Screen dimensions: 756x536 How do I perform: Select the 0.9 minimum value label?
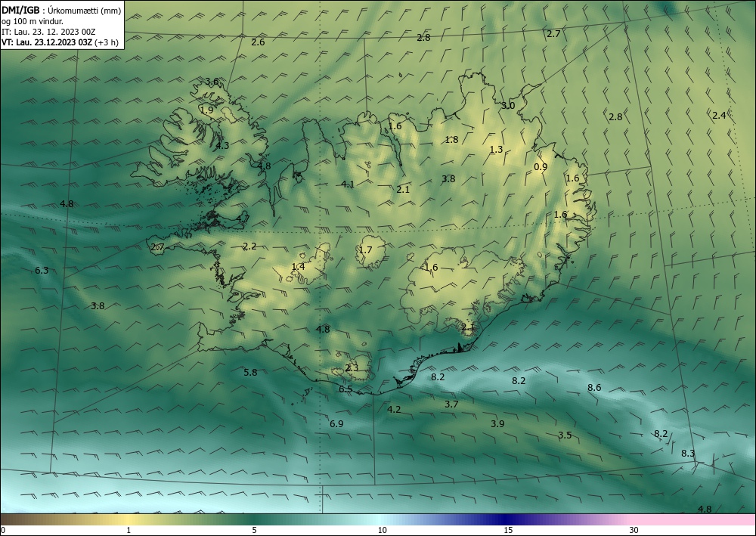(x=541, y=167)
